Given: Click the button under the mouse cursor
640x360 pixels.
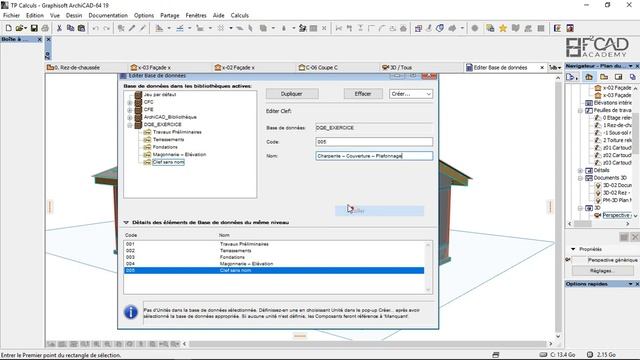Looking at the screenshot, I should [x=379, y=211].
